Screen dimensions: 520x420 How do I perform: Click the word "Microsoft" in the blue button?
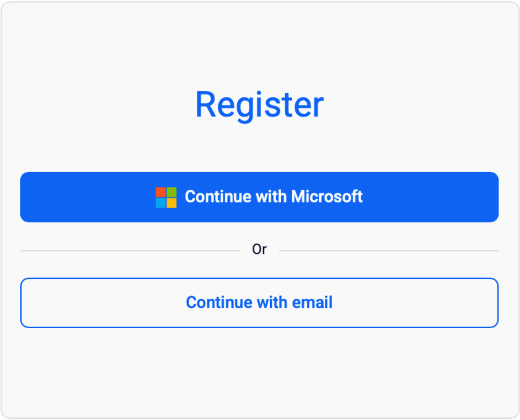[327, 197]
